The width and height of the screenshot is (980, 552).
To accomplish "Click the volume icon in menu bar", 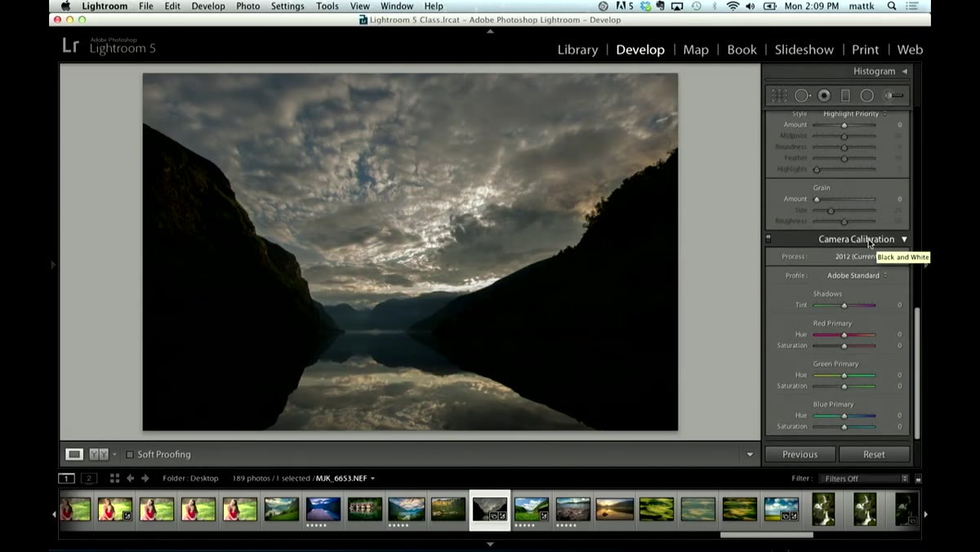I will coord(751,7).
